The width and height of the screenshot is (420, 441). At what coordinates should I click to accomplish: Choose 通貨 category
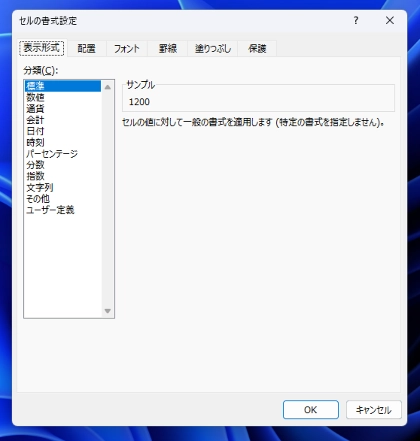point(63,109)
